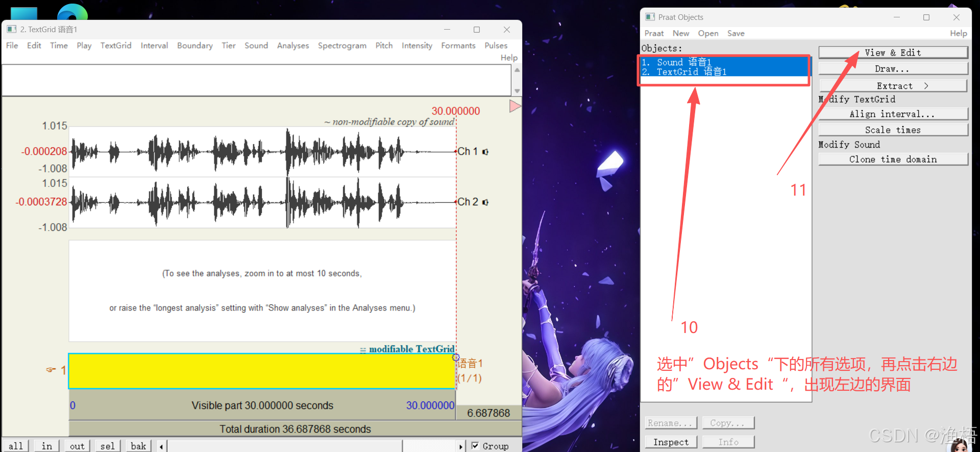Open the Pulses menu
The width and height of the screenshot is (980, 452).
pos(496,45)
